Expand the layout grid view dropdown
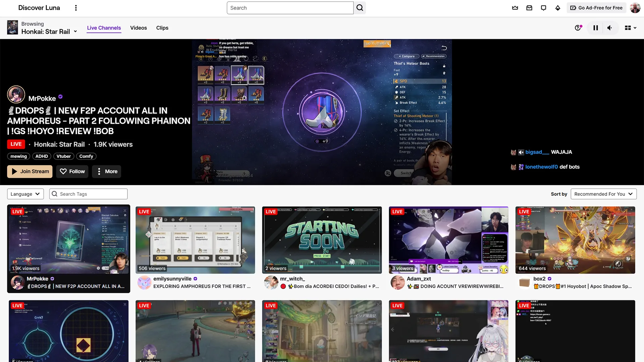644x362 pixels. point(630,28)
